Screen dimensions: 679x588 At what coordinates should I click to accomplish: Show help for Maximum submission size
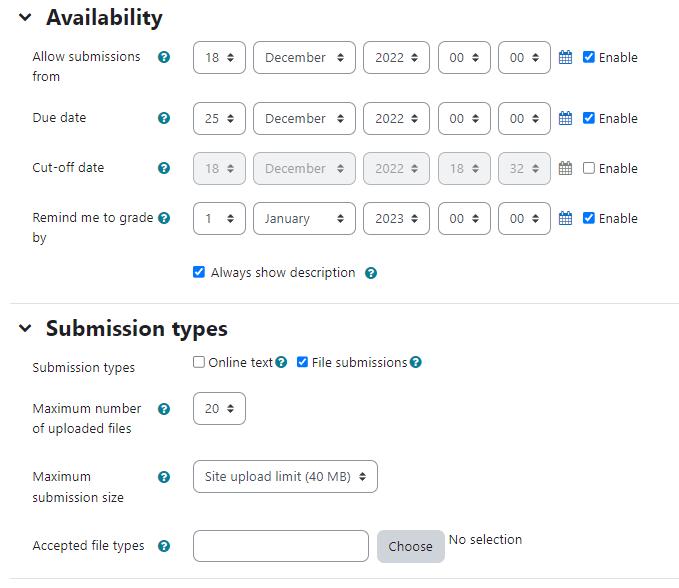tap(164, 477)
